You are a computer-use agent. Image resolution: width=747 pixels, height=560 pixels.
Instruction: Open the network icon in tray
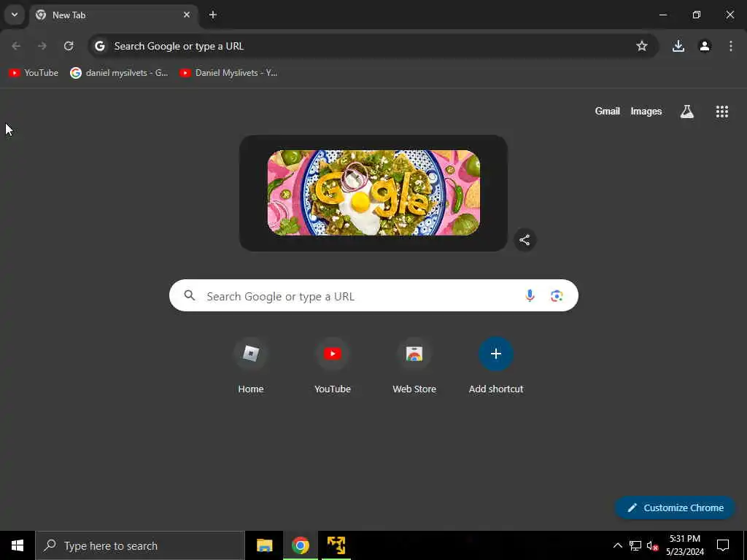(x=635, y=545)
